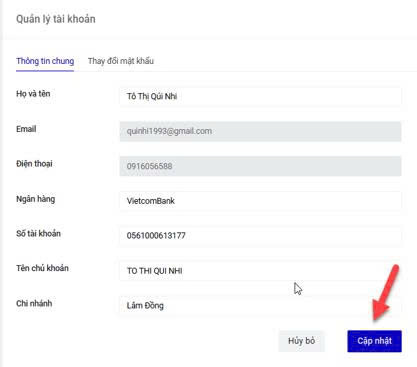Click the Hủy bỏ cancel button

tap(301, 341)
